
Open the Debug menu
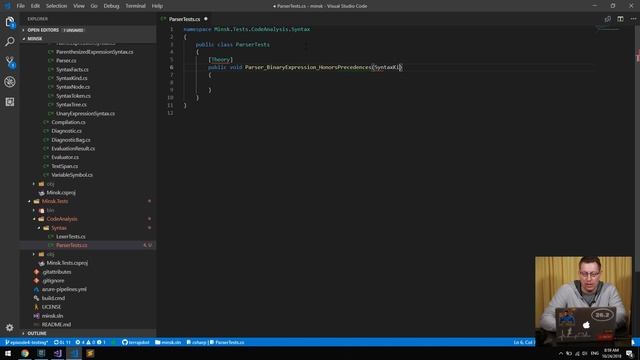(x=111, y=6)
